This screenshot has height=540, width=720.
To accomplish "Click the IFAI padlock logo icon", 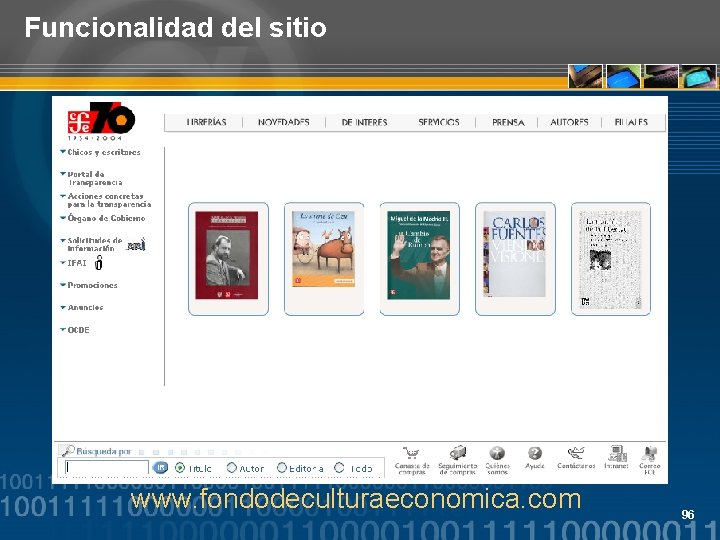I will click(99, 263).
